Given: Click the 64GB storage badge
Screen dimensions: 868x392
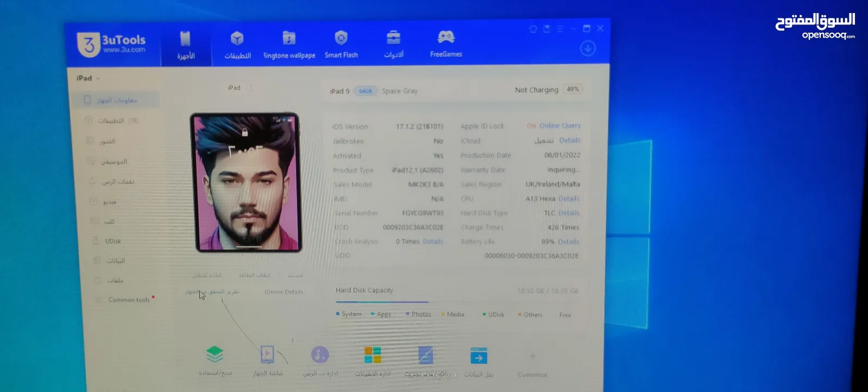Looking at the screenshot, I should click(365, 91).
